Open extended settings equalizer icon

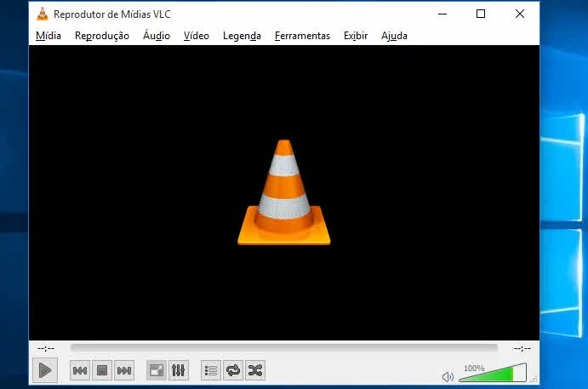(x=179, y=370)
